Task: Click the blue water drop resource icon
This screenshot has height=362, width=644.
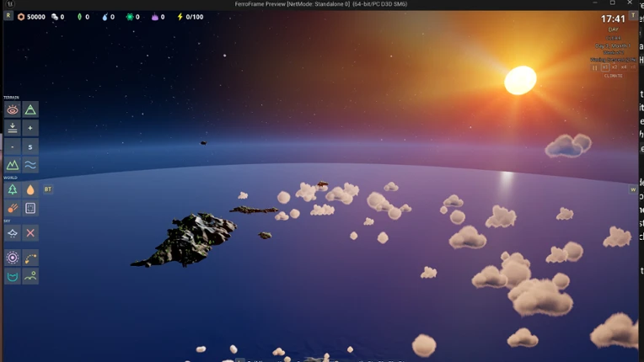Action: tap(105, 17)
